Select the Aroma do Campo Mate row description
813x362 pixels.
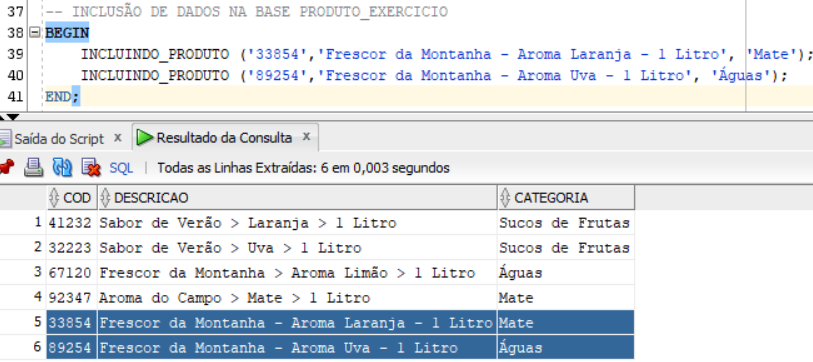click(234, 298)
